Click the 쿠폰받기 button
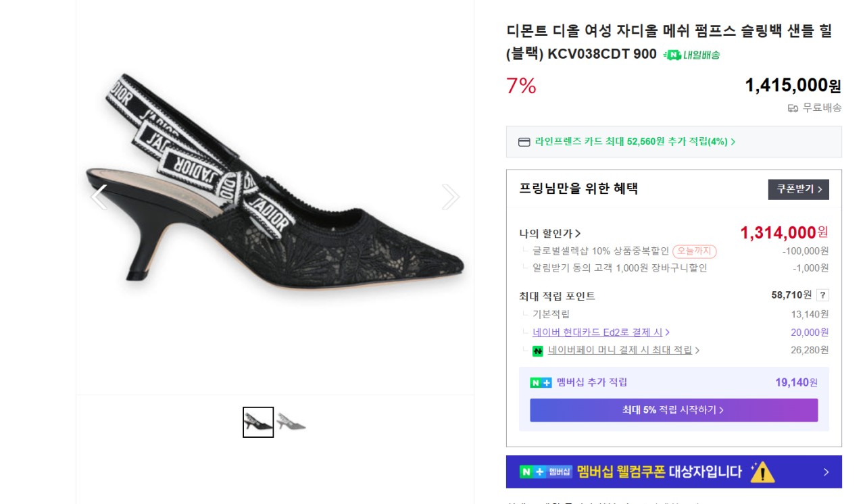The height and width of the screenshot is (504, 865). click(798, 189)
